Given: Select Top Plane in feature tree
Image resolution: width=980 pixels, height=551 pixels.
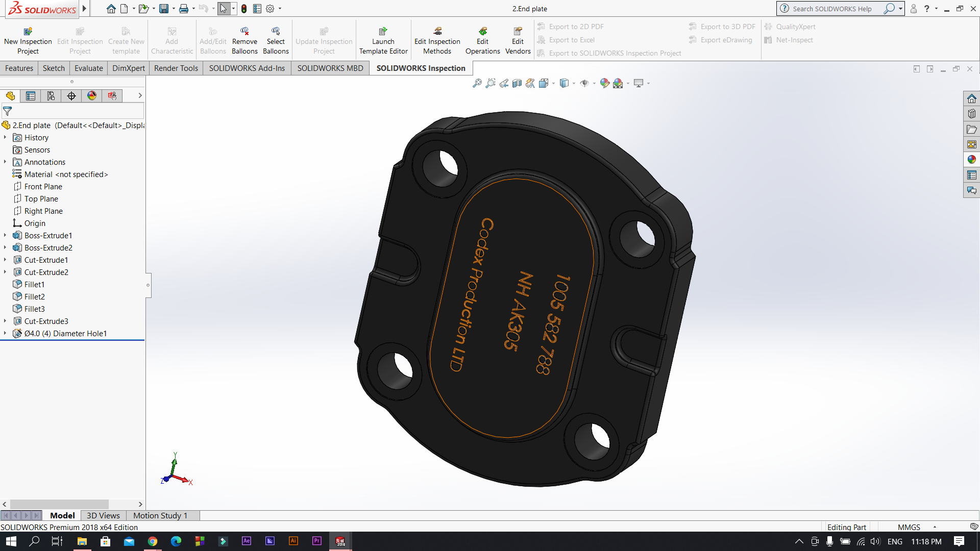Looking at the screenshot, I should pyautogui.click(x=41, y=198).
